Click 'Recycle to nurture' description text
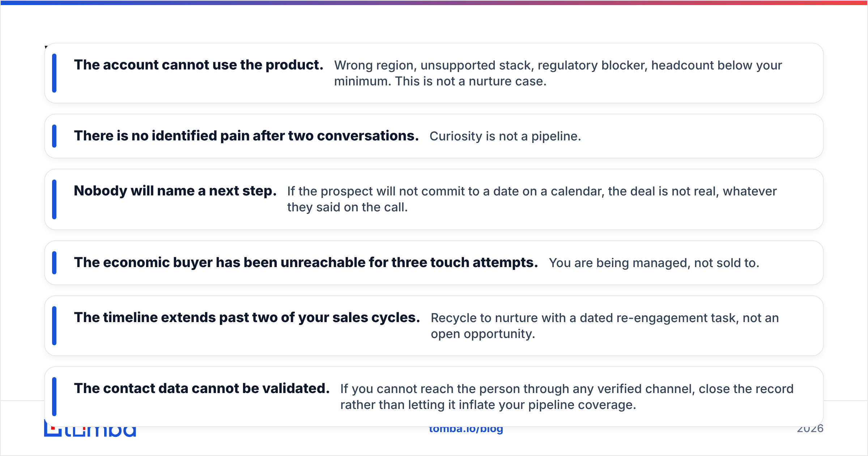This screenshot has height=456, width=868. [605, 326]
